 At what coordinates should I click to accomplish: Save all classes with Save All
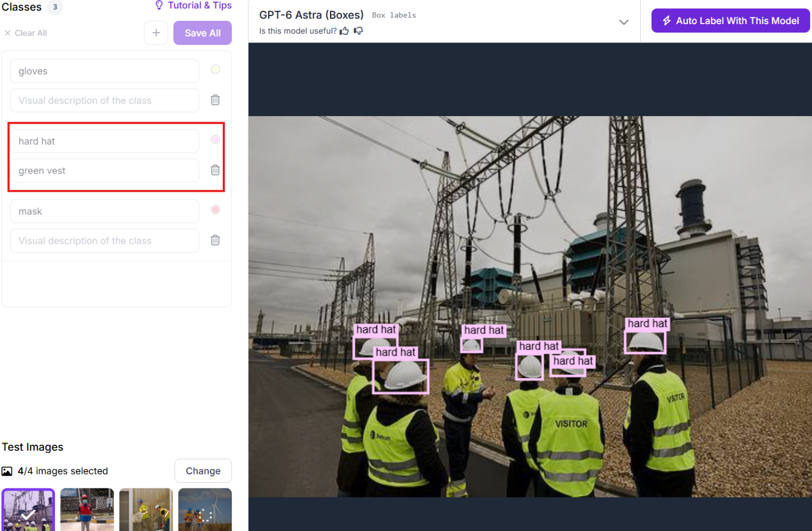click(203, 33)
